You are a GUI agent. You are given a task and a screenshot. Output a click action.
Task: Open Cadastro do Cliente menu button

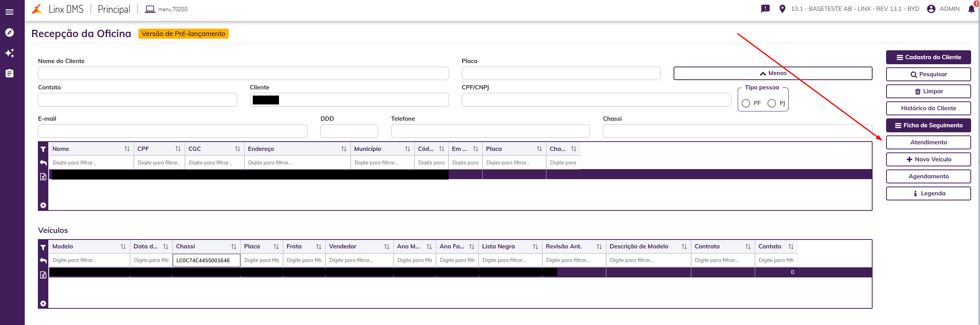point(928,57)
